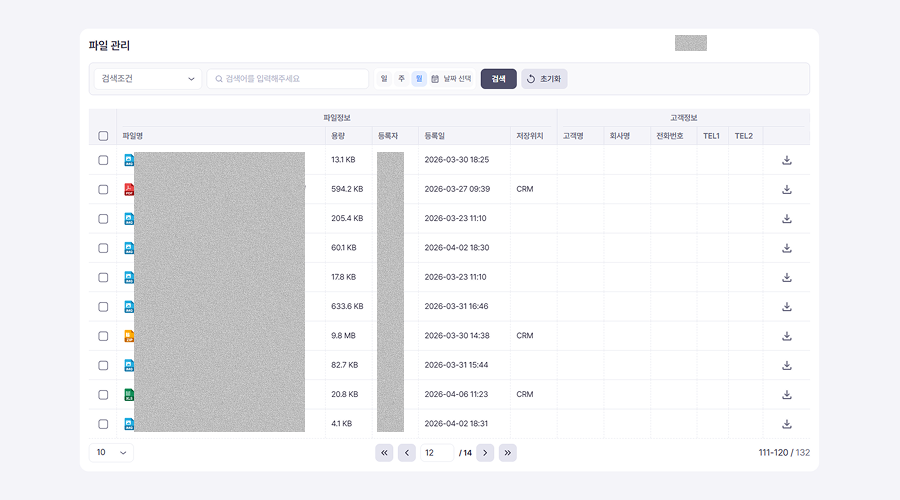Click the 날짜 선택 date selection
This screenshot has width=900, height=500.
457,79
